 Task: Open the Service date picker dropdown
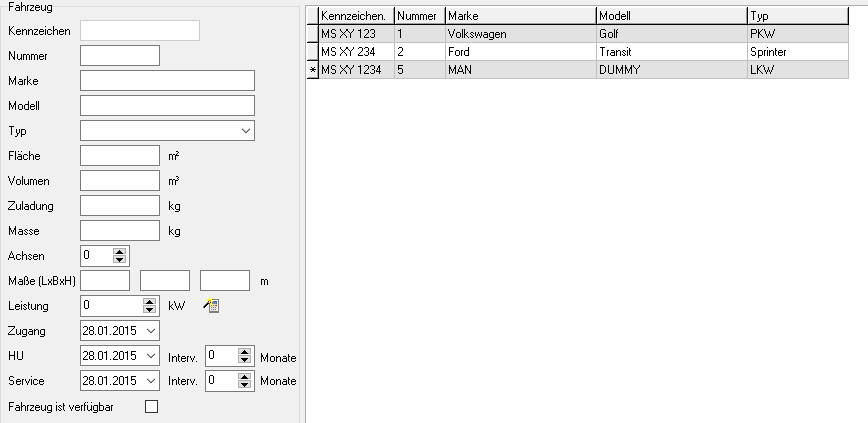coord(151,380)
